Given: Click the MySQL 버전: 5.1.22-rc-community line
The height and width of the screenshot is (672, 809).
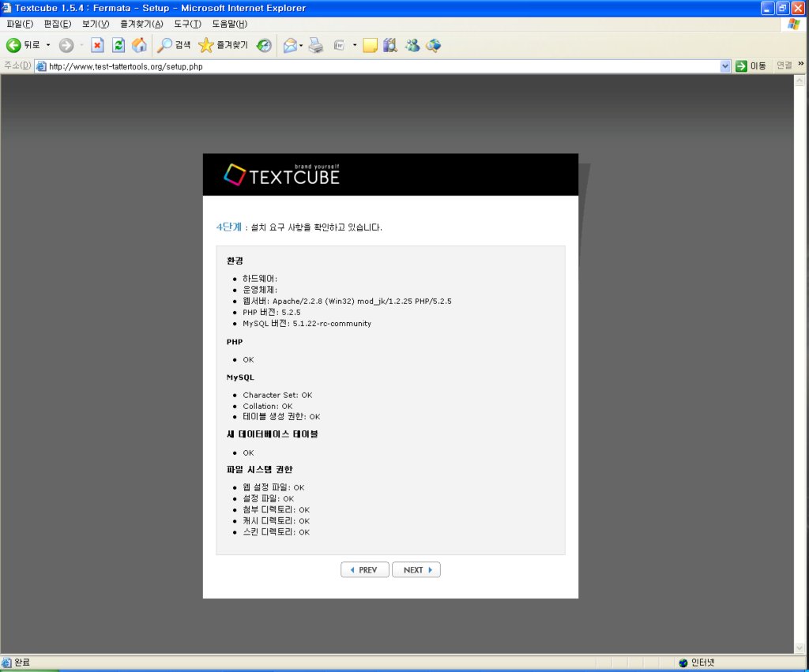Looking at the screenshot, I should [307, 324].
